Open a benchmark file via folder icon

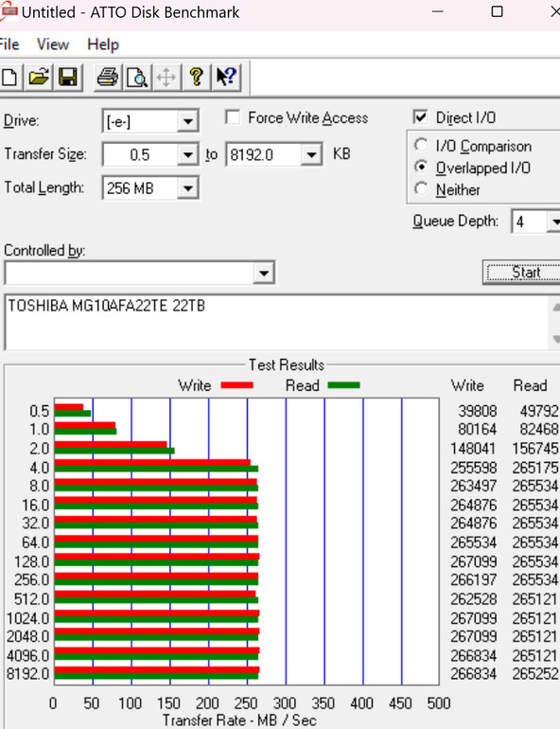tap(39, 78)
